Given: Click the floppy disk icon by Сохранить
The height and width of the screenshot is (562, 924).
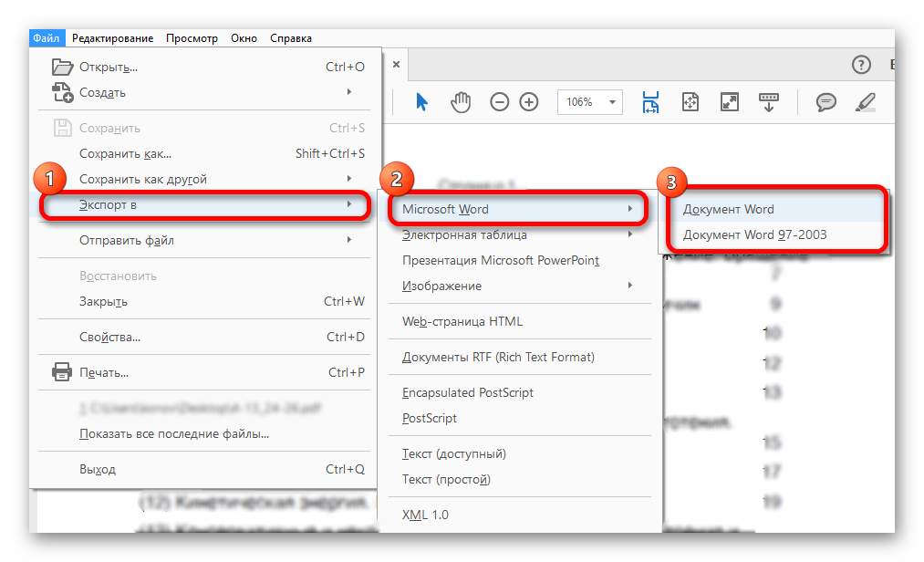Looking at the screenshot, I should [62, 128].
